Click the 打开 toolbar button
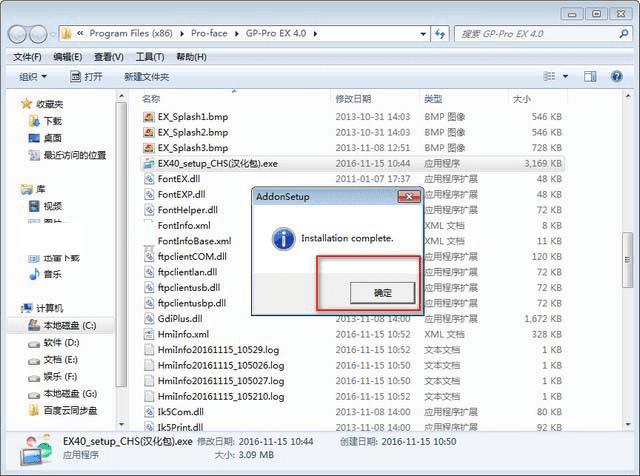The image size is (640, 476). [86, 76]
